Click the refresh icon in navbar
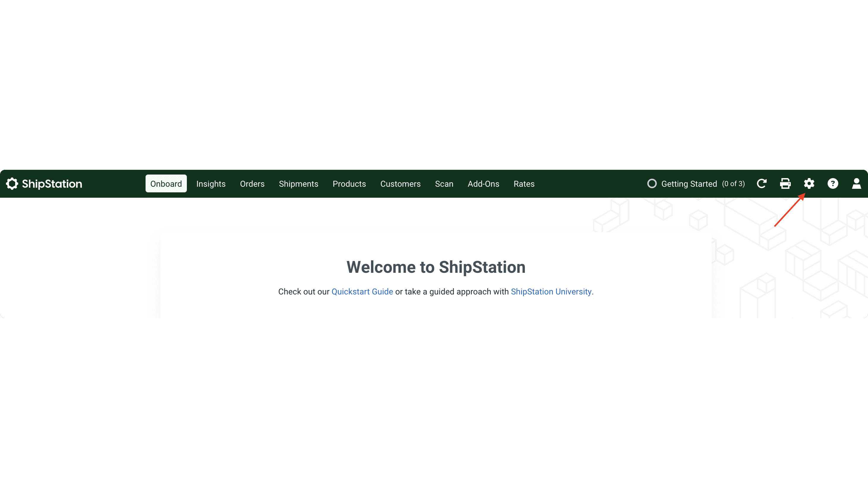The image size is (868, 488). click(762, 183)
